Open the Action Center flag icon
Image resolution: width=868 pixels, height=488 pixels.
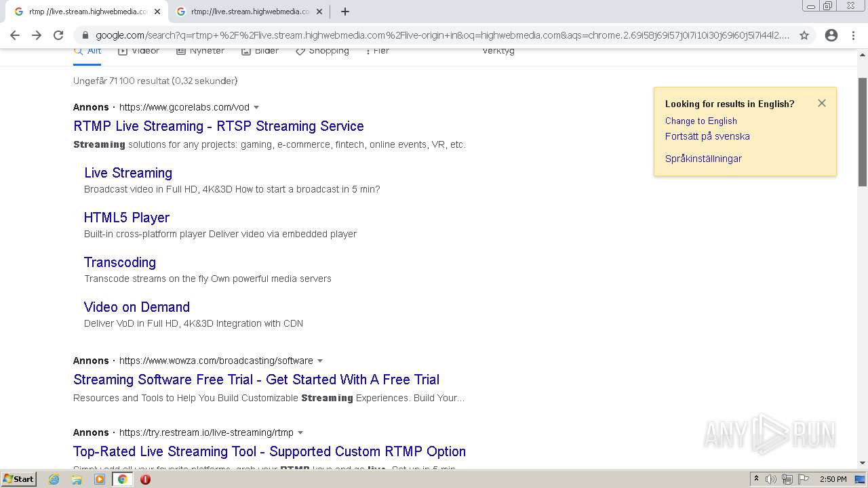pos(804,479)
